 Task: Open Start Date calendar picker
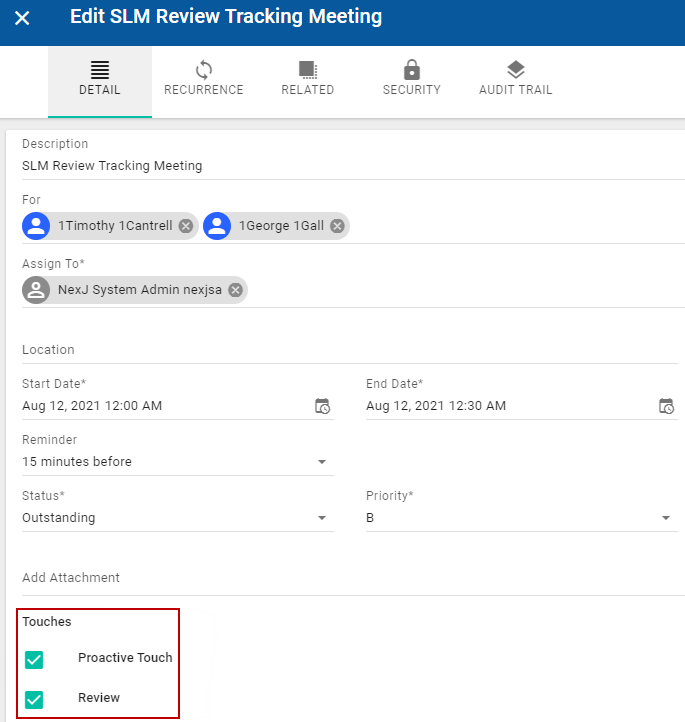pos(322,406)
